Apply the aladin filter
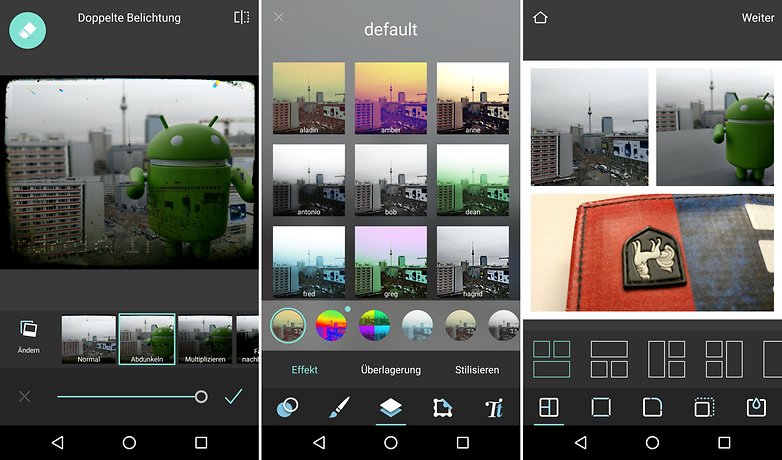The width and height of the screenshot is (782, 460). coord(309,98)
